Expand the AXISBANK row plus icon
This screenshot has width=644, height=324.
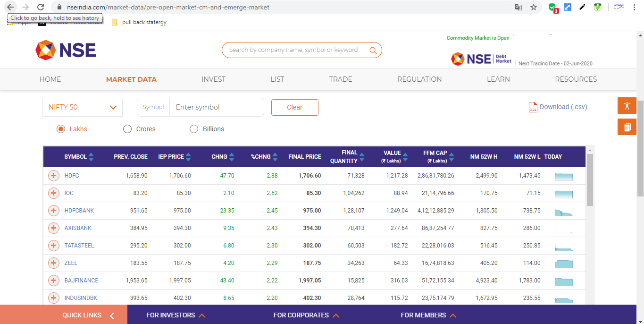click(54, 228)
